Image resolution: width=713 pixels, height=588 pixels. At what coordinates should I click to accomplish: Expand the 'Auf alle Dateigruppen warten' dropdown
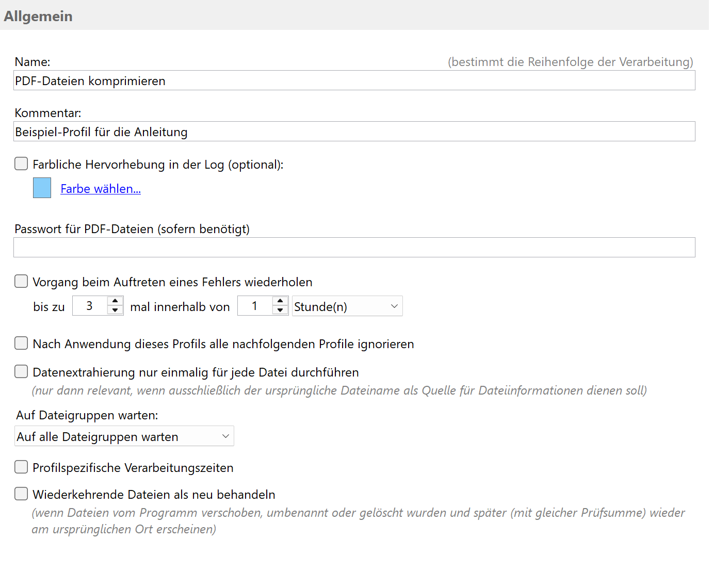tap(124, 436)
